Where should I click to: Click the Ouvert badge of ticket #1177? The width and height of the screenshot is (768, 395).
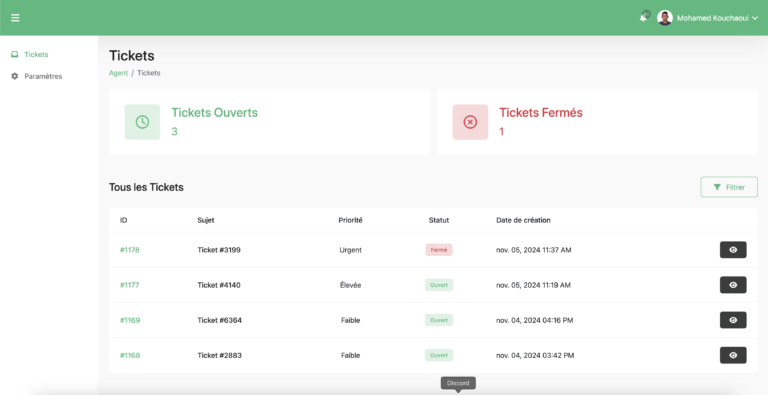[439, 285]
